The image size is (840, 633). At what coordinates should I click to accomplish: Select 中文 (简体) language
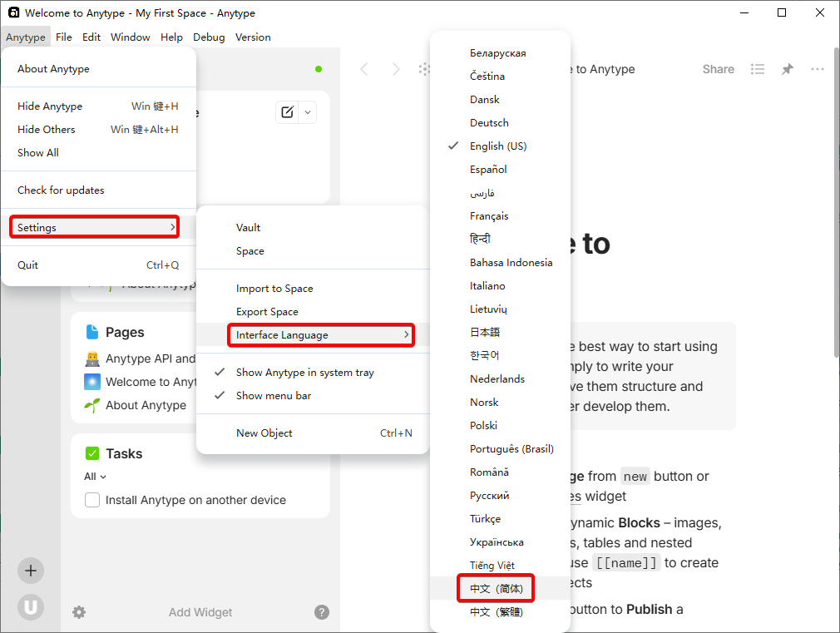coord(500,589)
